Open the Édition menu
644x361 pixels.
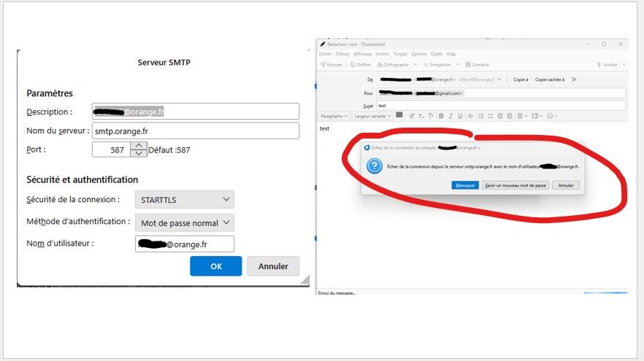(342, 54)
